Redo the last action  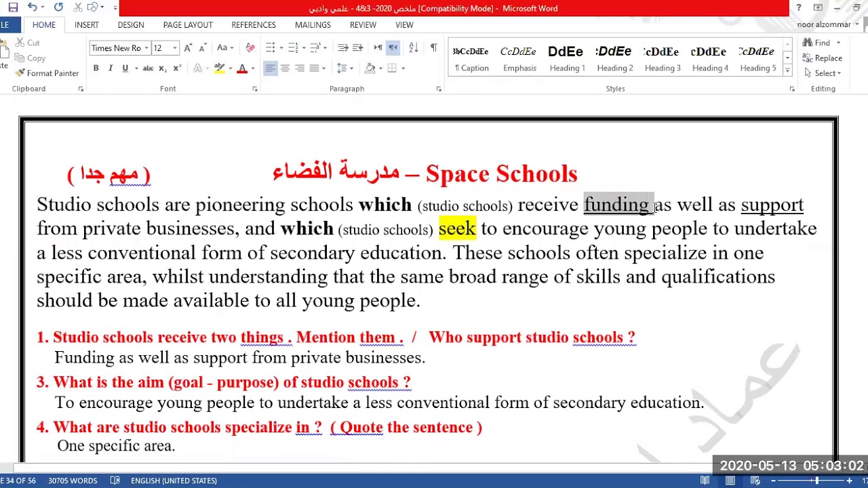tap(58, 7)
